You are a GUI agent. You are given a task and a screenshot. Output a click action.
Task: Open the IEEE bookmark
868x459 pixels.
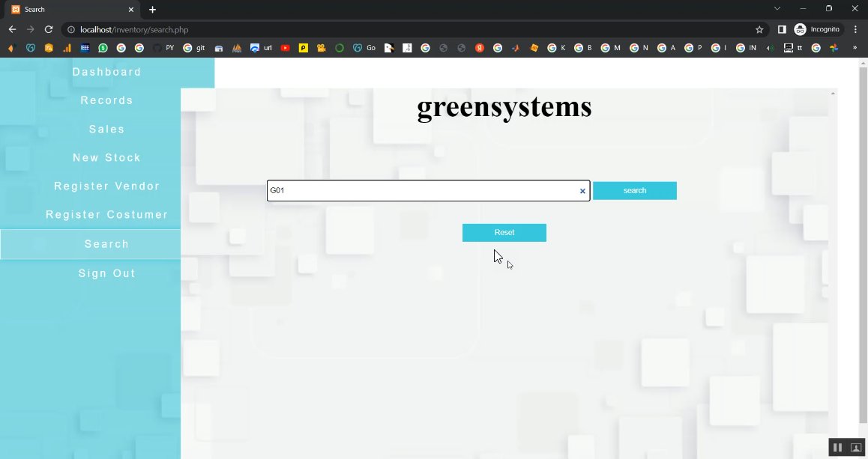point(85,48)
